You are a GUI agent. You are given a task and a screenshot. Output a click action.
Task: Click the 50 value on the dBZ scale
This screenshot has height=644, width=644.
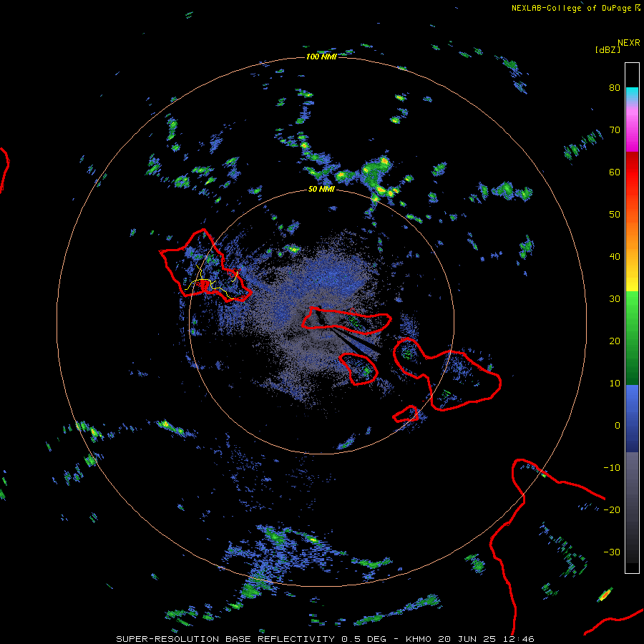pos(615,215)
